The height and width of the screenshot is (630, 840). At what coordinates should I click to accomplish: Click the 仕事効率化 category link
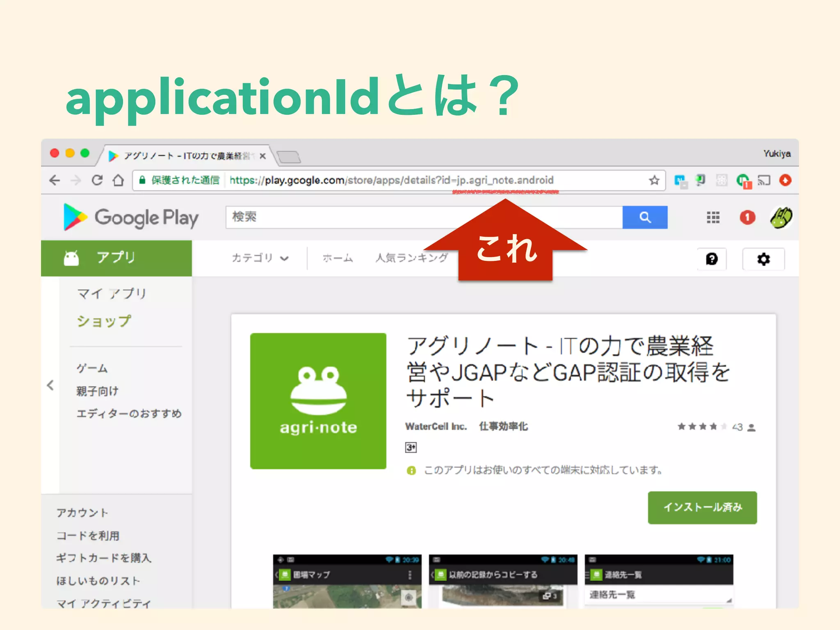pos(504,427)
